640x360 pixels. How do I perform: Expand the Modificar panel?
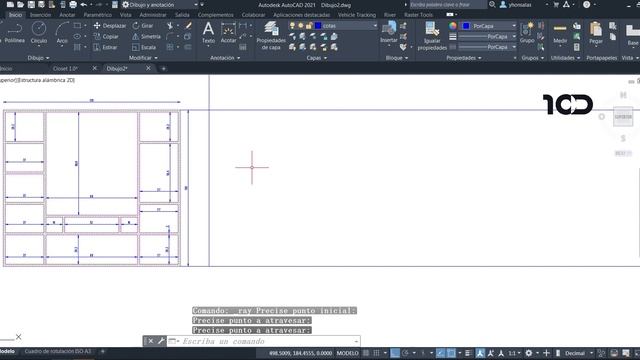click(143, 58)
